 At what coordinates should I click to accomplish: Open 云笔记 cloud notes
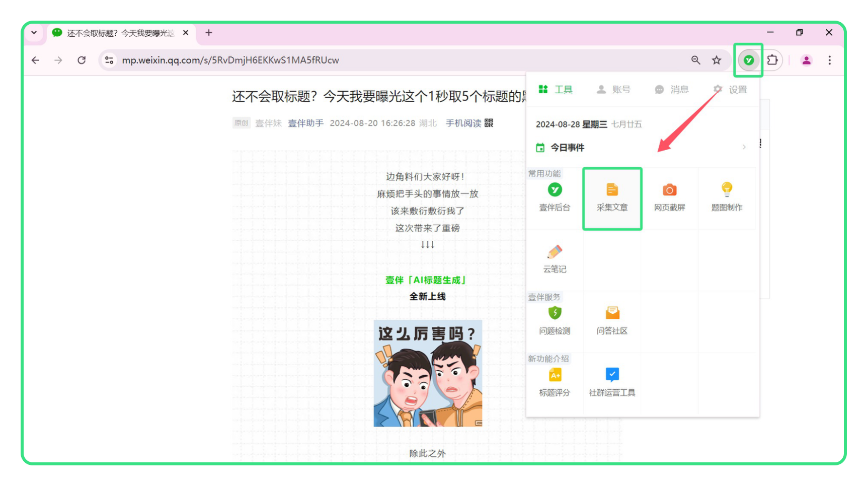(x=555, y=259)
